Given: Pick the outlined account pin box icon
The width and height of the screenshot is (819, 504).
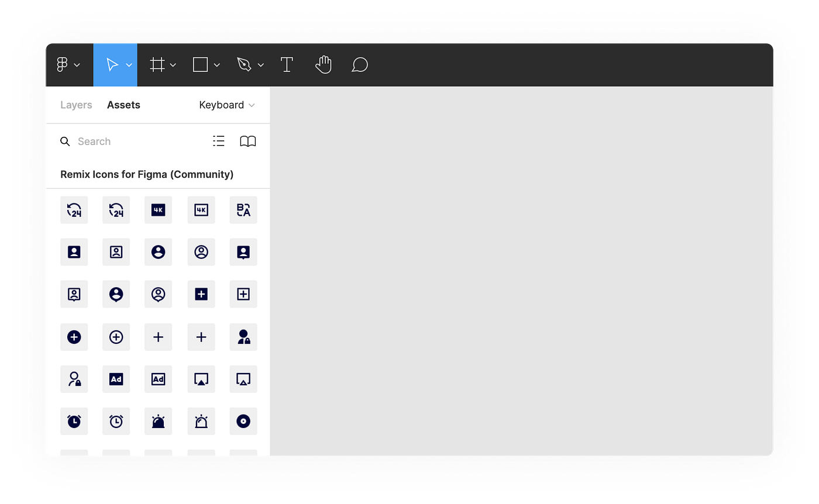Looking at the screenshot, I should pos(74,294).
